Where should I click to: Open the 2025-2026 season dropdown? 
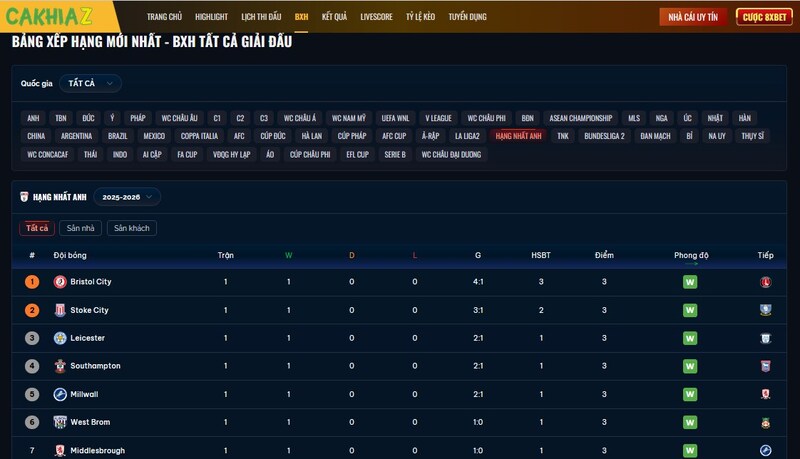pos(127,197)
